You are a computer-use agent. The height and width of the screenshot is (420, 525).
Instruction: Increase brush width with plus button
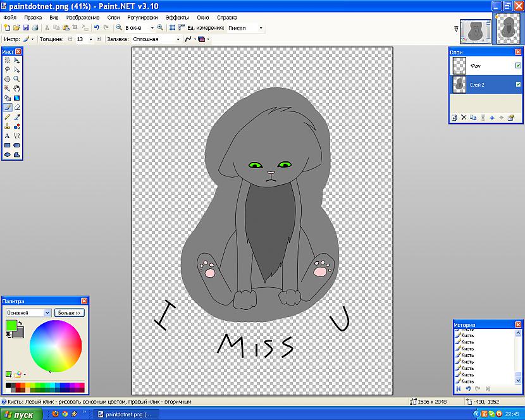[x=99, y=39]
